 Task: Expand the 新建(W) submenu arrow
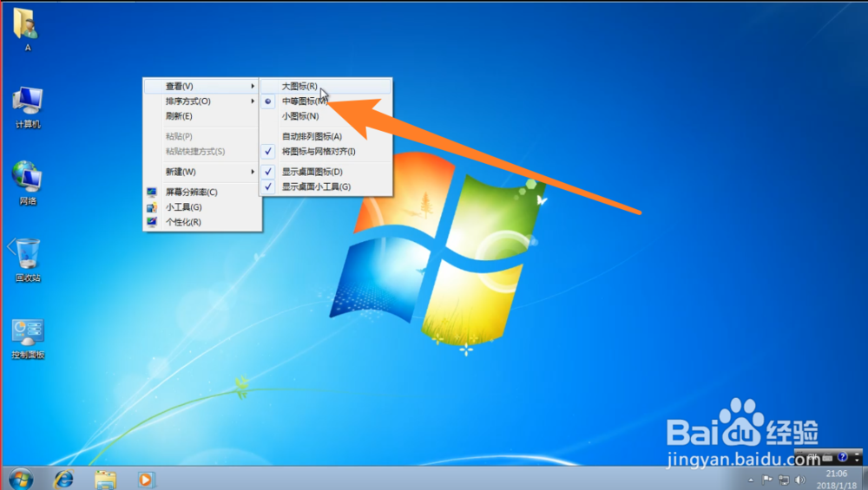tap(253, 172)
